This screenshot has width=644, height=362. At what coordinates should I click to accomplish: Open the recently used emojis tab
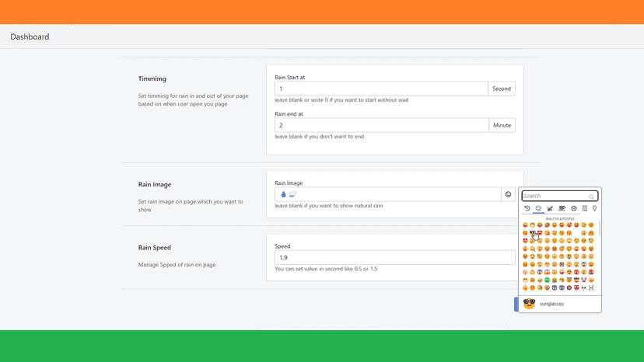coord(527,208)
